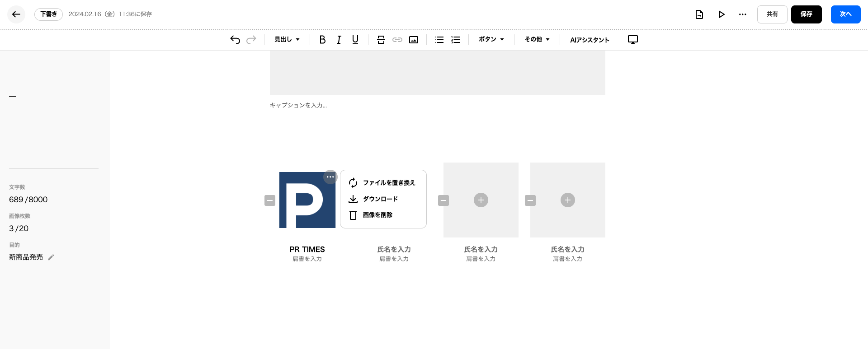Switch to desktop preview monitor icon

click(x=633, y=40)
